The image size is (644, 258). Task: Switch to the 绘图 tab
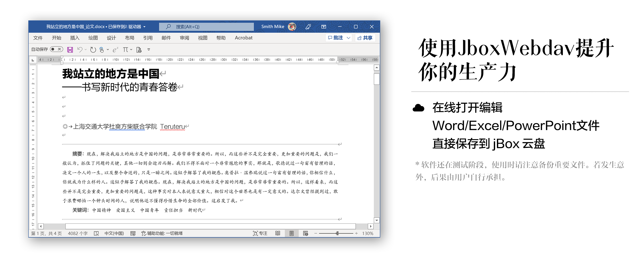pos(93,38)
